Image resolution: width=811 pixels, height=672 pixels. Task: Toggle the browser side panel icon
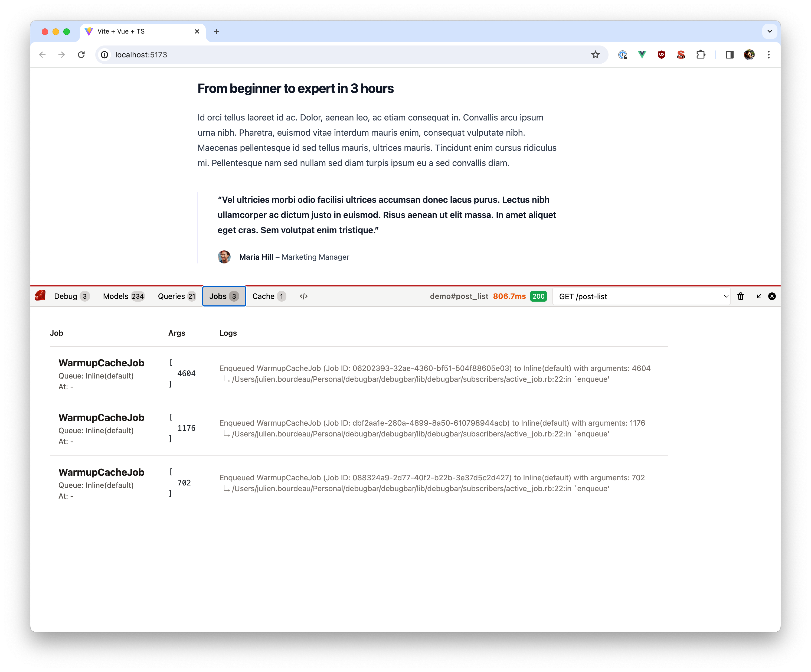coord(730,55)
